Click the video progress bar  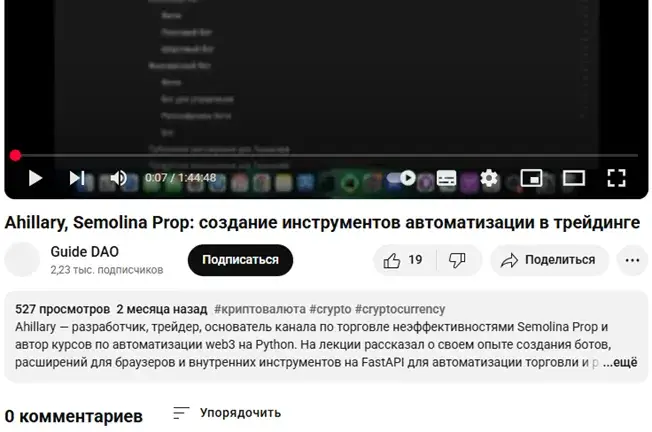pyautogui.click(x=326, y=156)
